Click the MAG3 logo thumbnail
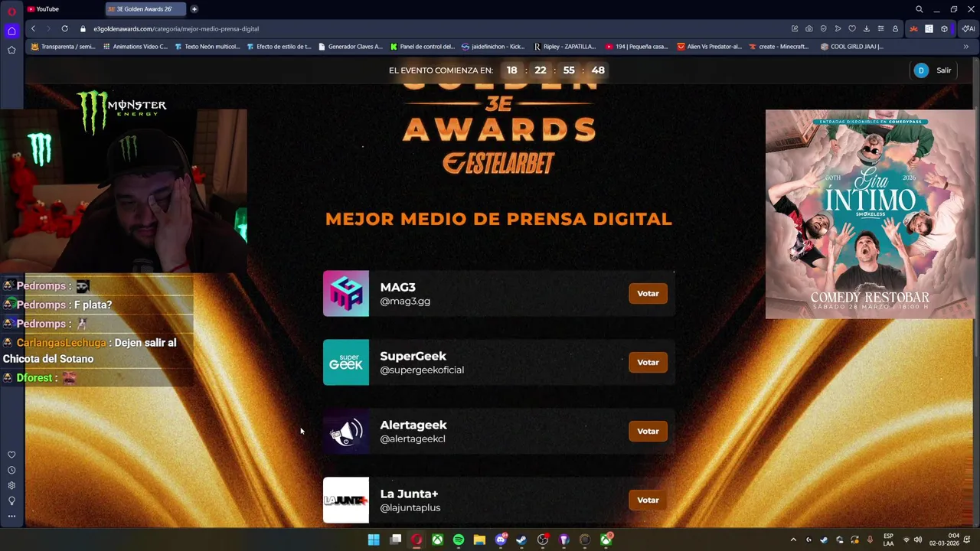Image resolution: width=980 pixels, height=551 pixels. click(346, 293)
